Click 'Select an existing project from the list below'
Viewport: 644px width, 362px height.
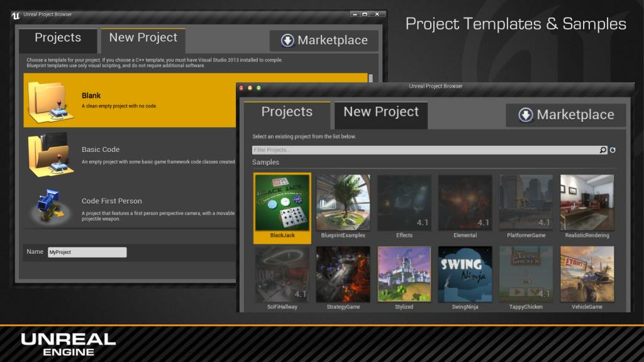tap(304, 136)
